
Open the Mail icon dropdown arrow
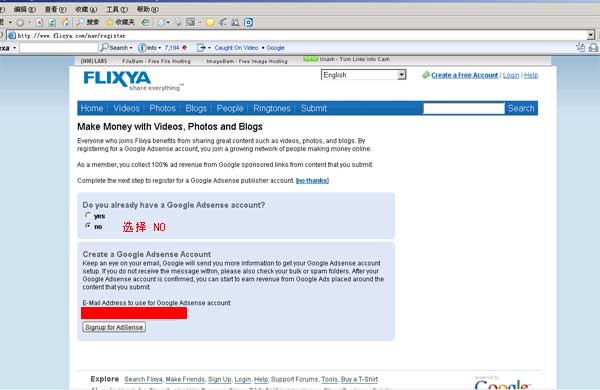168,23
